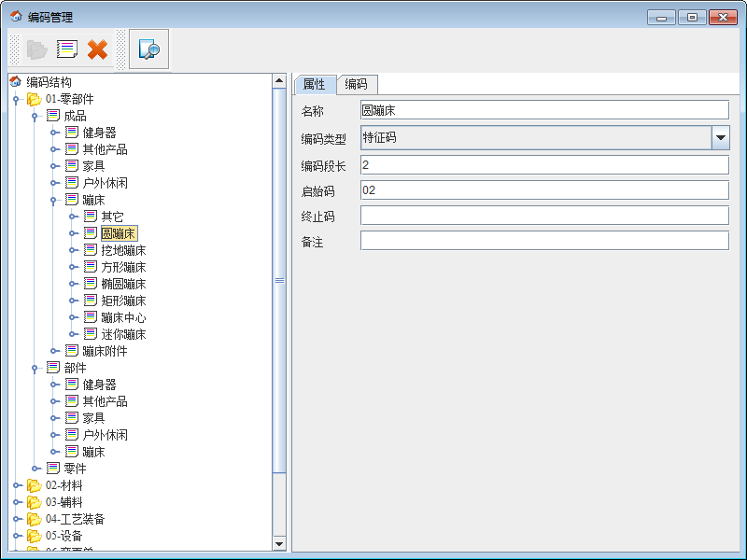Select the 属性 tab
Image resolution: width=747 pixels, height=560 pixels.
(x=314, y=84)
